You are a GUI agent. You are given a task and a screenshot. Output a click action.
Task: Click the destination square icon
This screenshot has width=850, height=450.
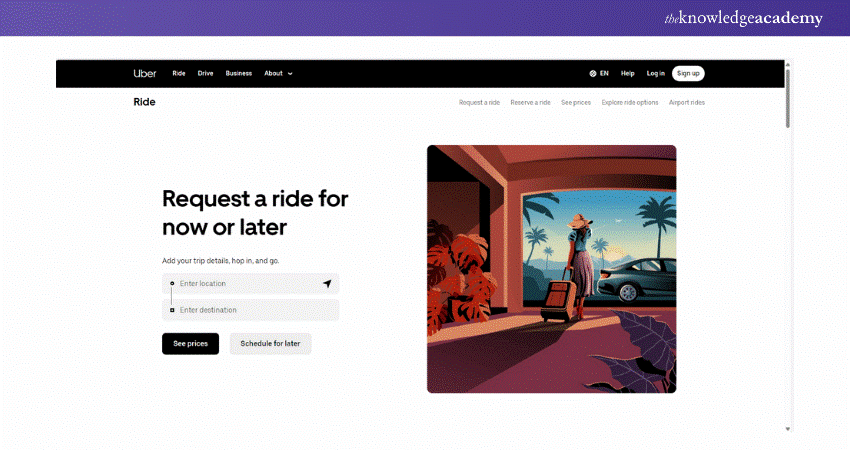(172, 310)
